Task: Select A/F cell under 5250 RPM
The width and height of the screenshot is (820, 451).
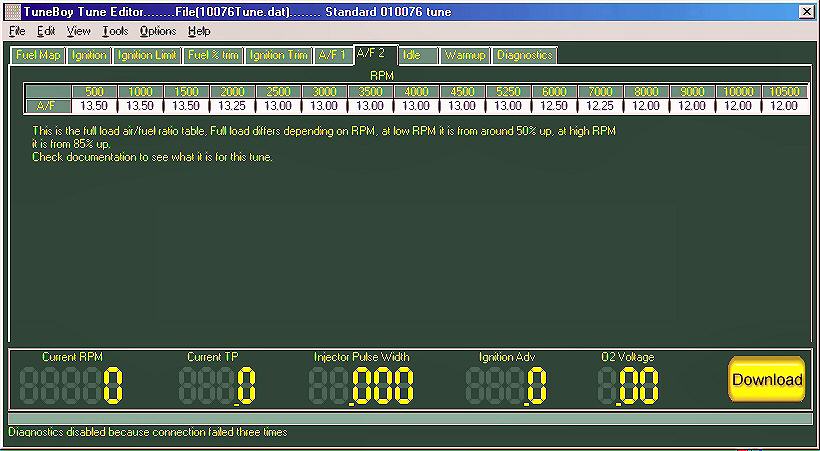Action: coord(508,106)
